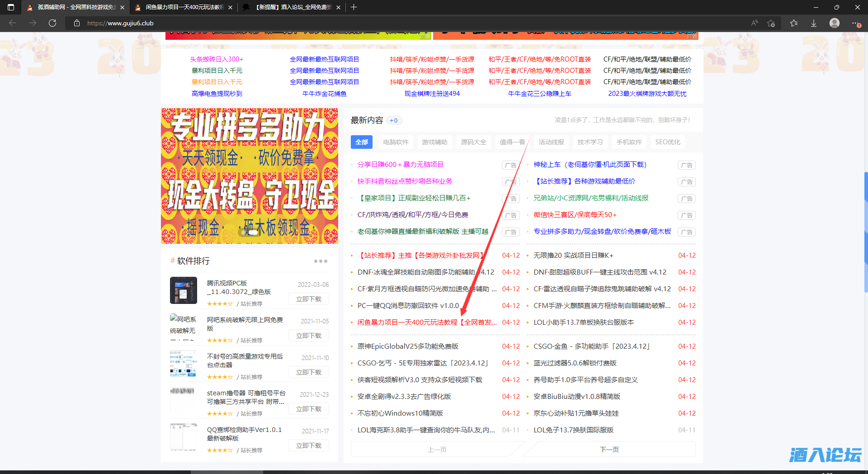Open steam撸号器 ranking entry title
Screen dimensions: 868x474
pos(246,397)
